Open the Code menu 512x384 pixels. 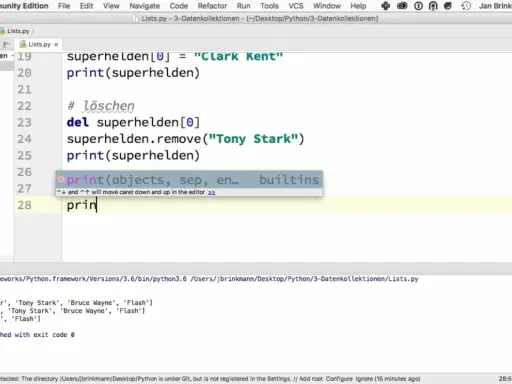click(x=179, y=6)
